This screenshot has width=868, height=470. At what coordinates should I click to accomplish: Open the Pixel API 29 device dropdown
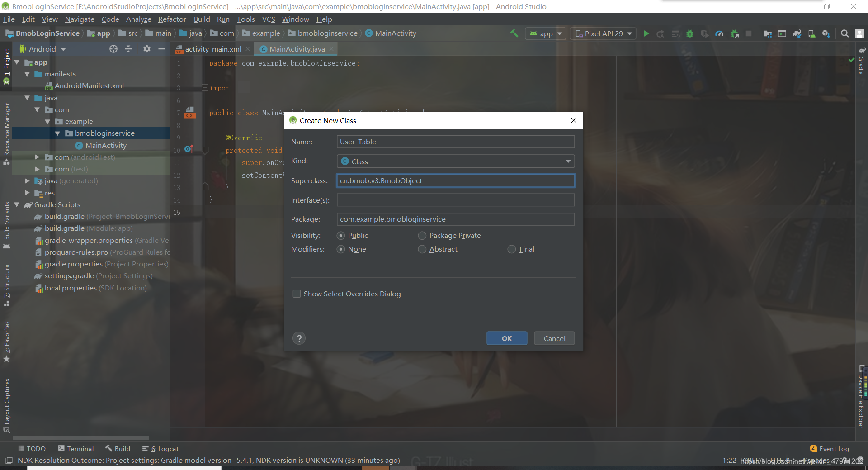click(x=603, y=33)
